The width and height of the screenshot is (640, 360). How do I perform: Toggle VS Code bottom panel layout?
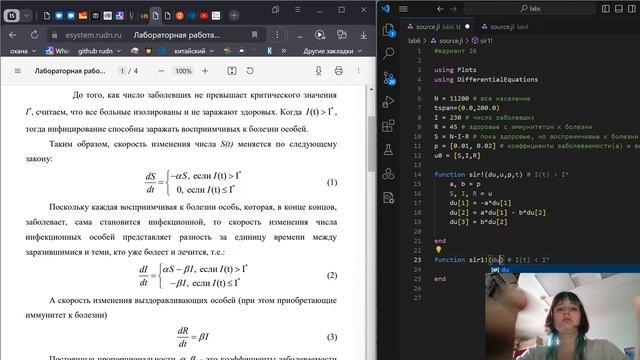619,9
